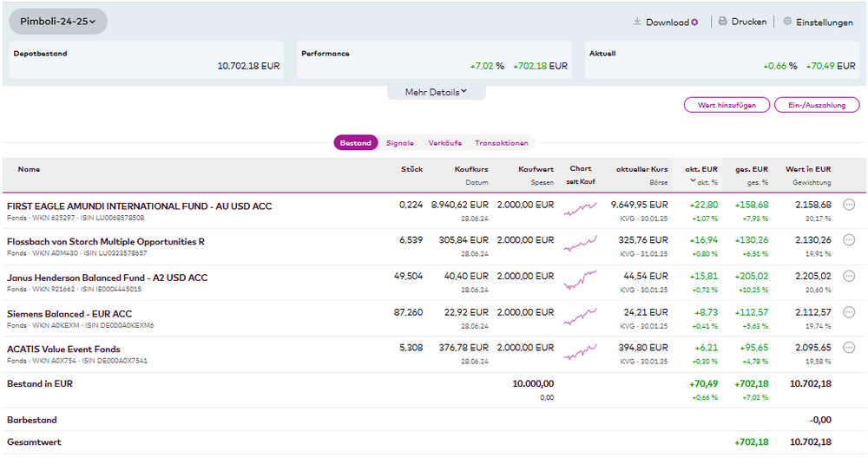Open the Transaktionen tab
Screen dimensions: 868x464
(501, 143)
